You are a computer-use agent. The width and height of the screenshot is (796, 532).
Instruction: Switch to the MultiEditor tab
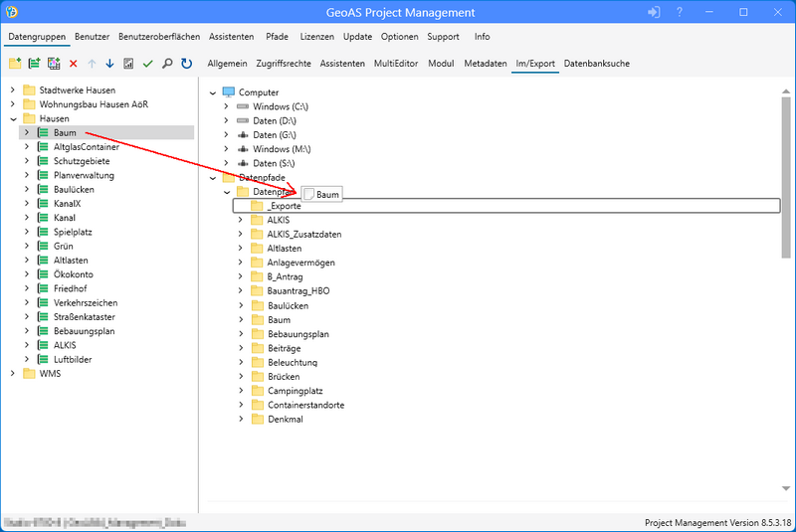click(x=396, y=64)
